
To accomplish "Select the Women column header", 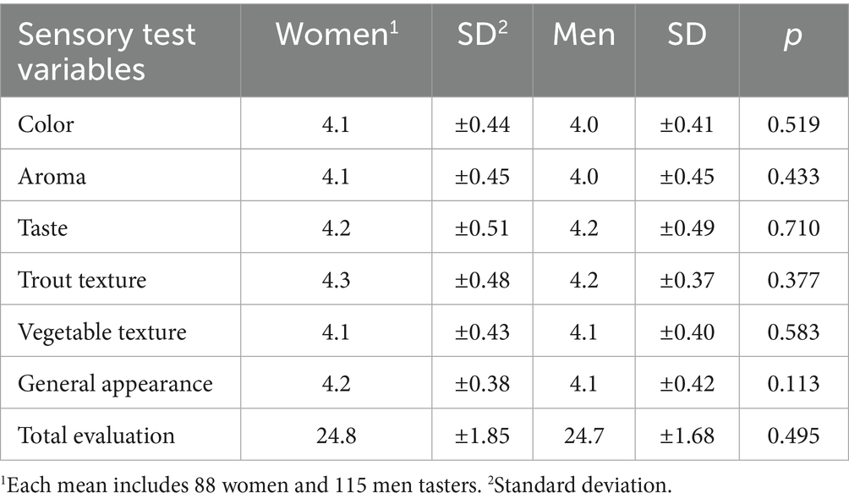I will [336, 35].
